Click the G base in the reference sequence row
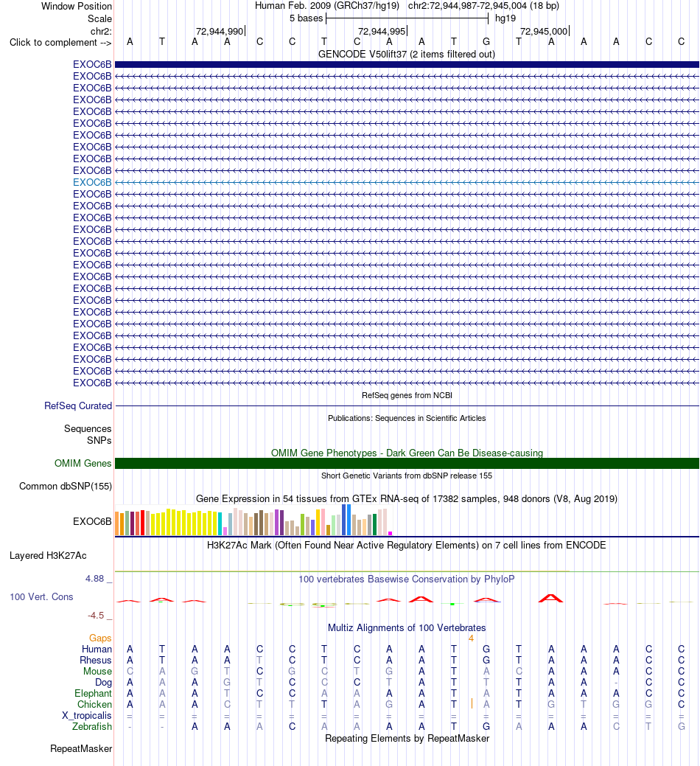700x766 pixels. point(486,42)
